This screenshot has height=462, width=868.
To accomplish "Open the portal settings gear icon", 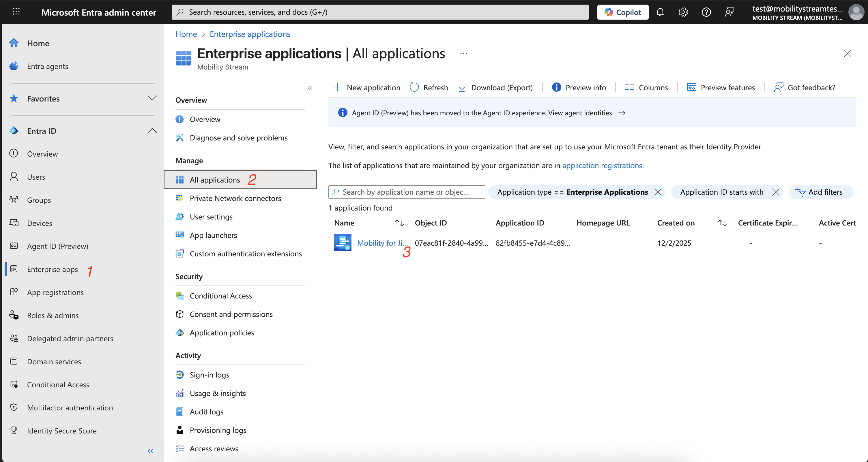I will (x=683, y=12).
